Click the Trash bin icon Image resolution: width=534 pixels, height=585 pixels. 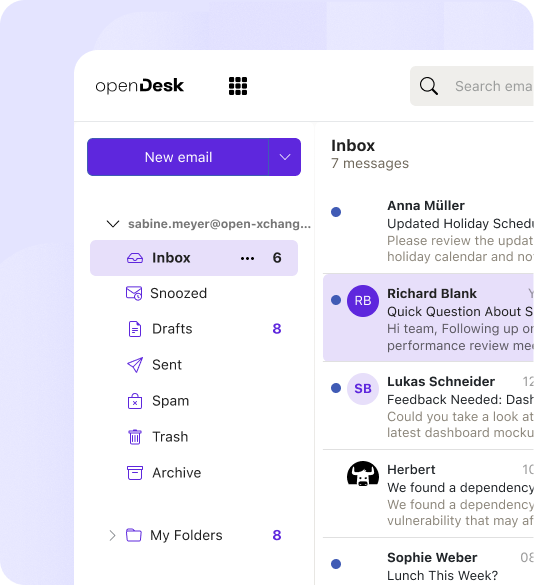[x=135, y=437]
